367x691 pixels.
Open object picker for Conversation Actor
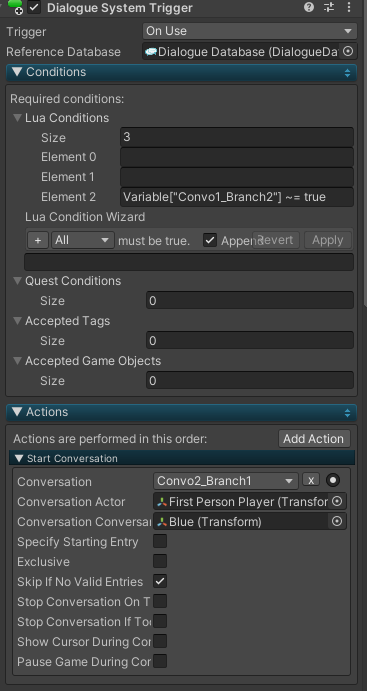(337, 502)
